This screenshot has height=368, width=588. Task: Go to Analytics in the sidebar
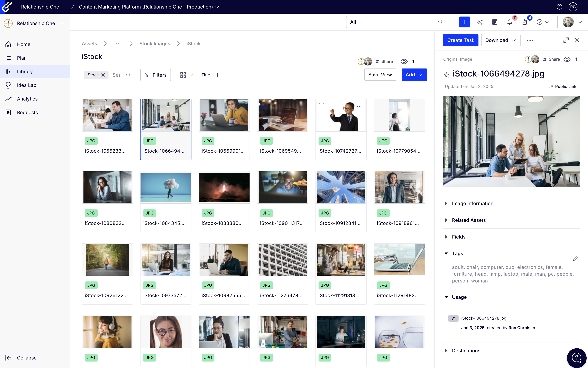(x=27, y=99)
